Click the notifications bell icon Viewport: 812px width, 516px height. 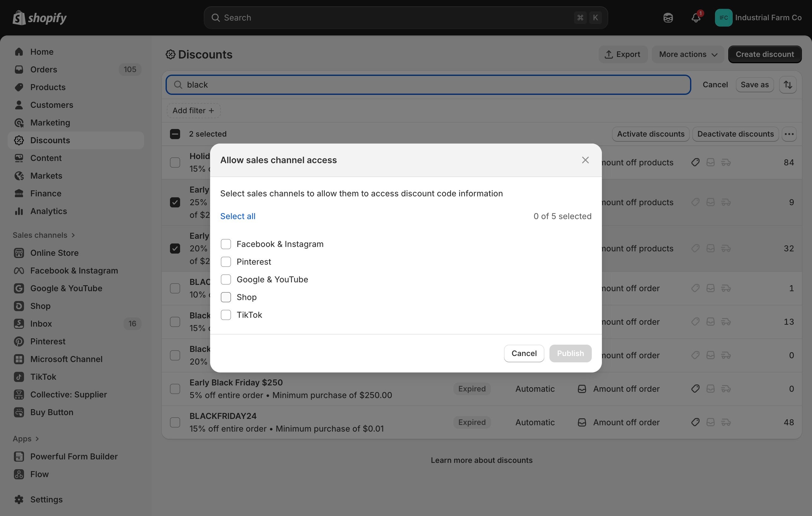pyautogui.click(x=696, y=18)
